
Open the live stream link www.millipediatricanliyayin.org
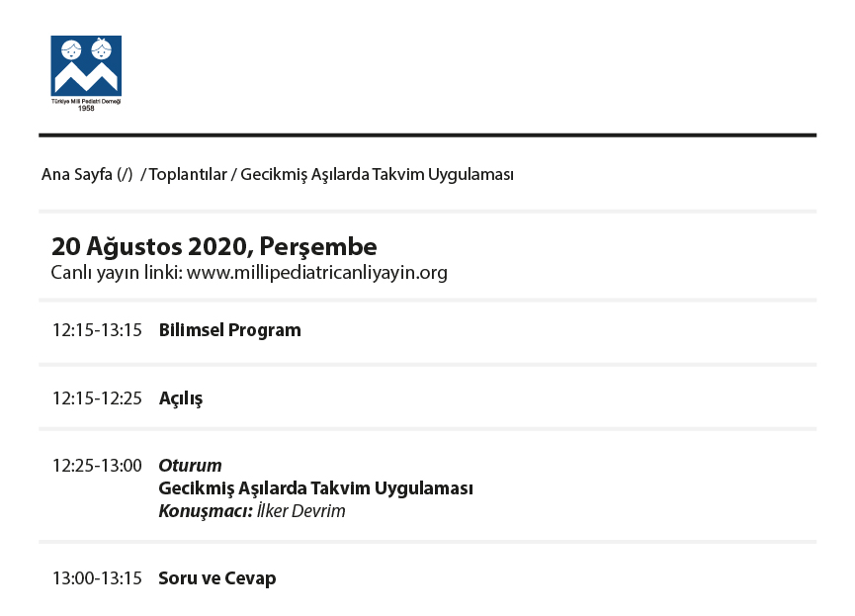coord(317,272)
